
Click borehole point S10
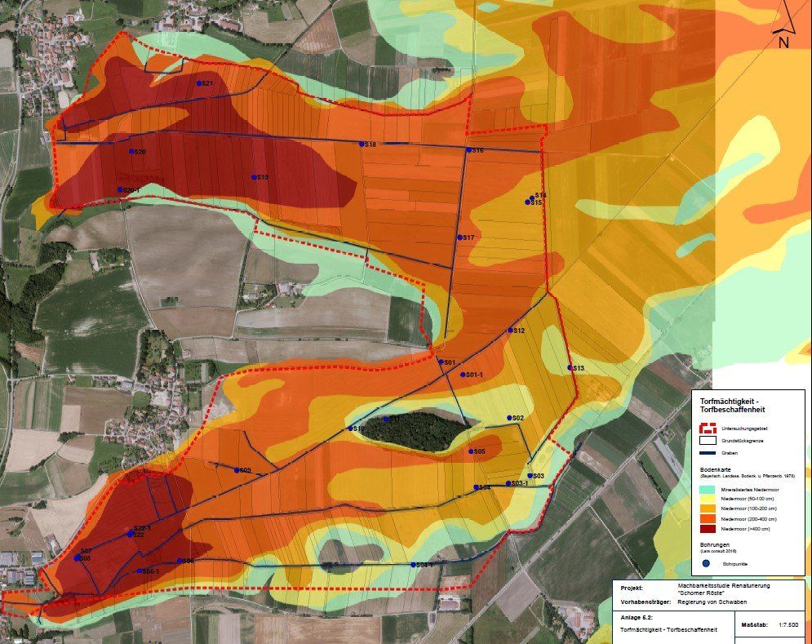click(x=351, y=429)
